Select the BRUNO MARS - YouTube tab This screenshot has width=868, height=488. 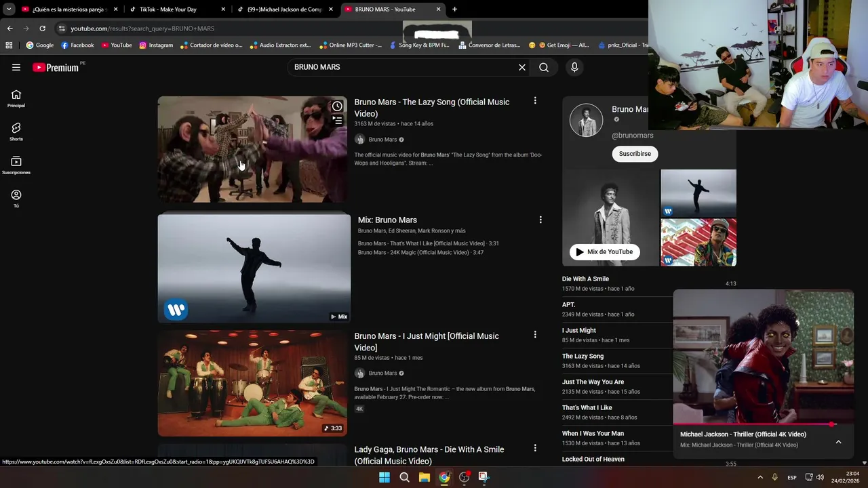(x=393, y=9)
